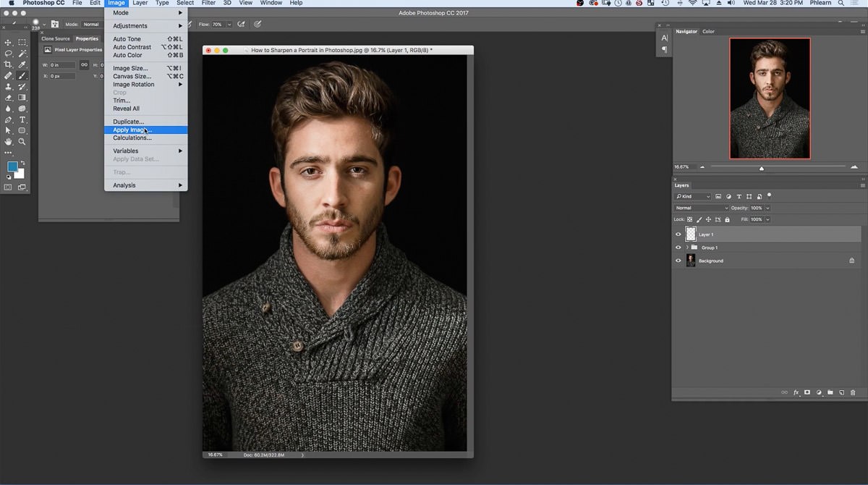868x485 pixels.
Task: Toggle lock all for the layer
Action: [x=726, y=219]
